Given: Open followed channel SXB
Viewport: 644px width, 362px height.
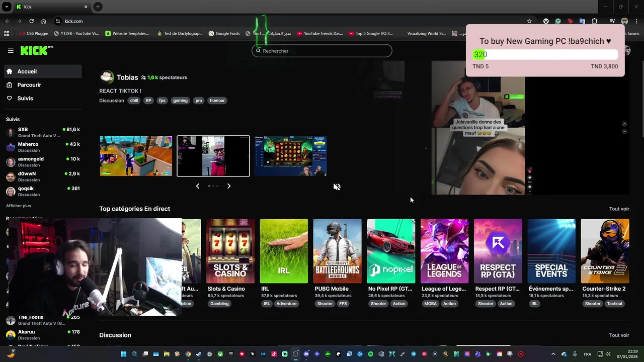Looking at the screenshot, I should pyautogui.click(x=43, y=132).
